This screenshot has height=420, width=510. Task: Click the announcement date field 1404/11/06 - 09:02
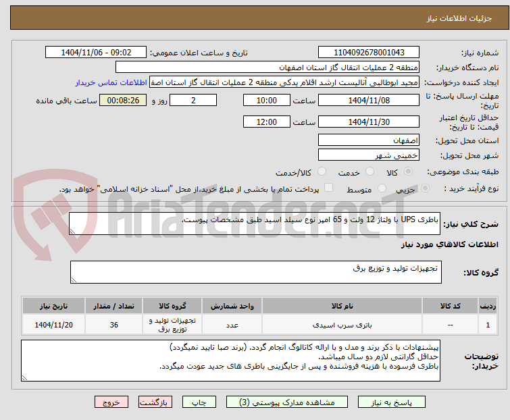[96, 53]
